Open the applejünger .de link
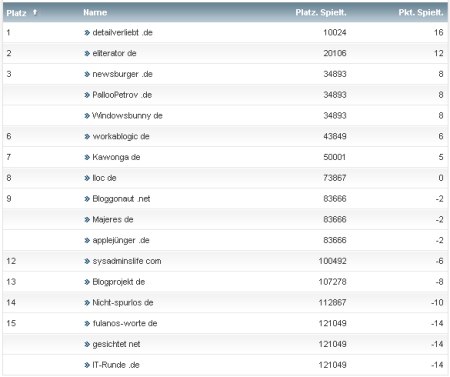Screen dimensions: 450x377 tap(121, 240)
